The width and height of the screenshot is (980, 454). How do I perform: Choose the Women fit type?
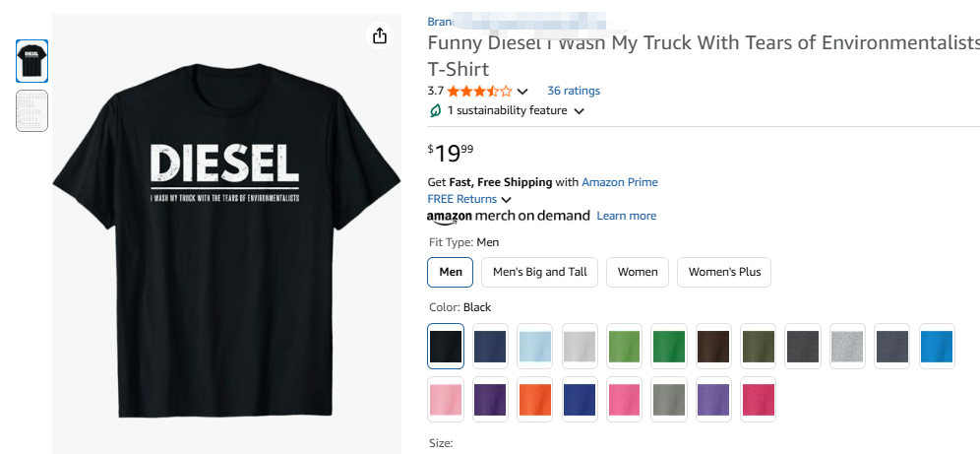pyautogui.click(x=638, y=272)
